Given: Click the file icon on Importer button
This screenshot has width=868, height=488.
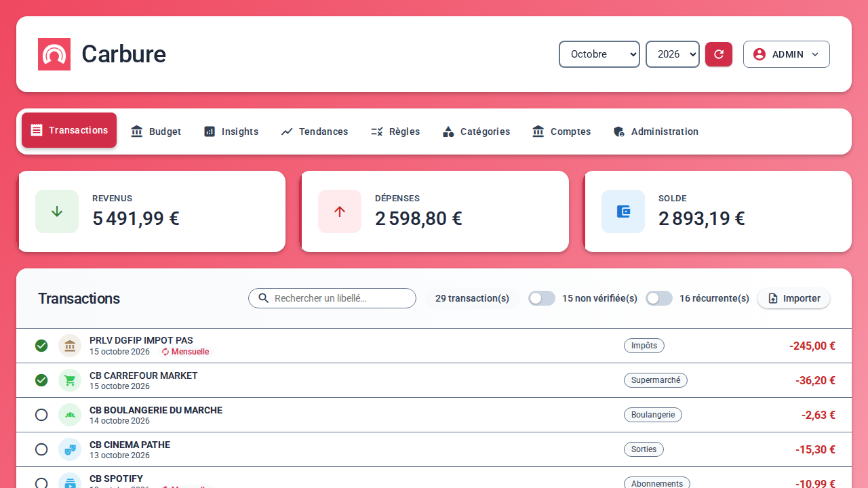Looking at the screenshot, I should 773,298.
